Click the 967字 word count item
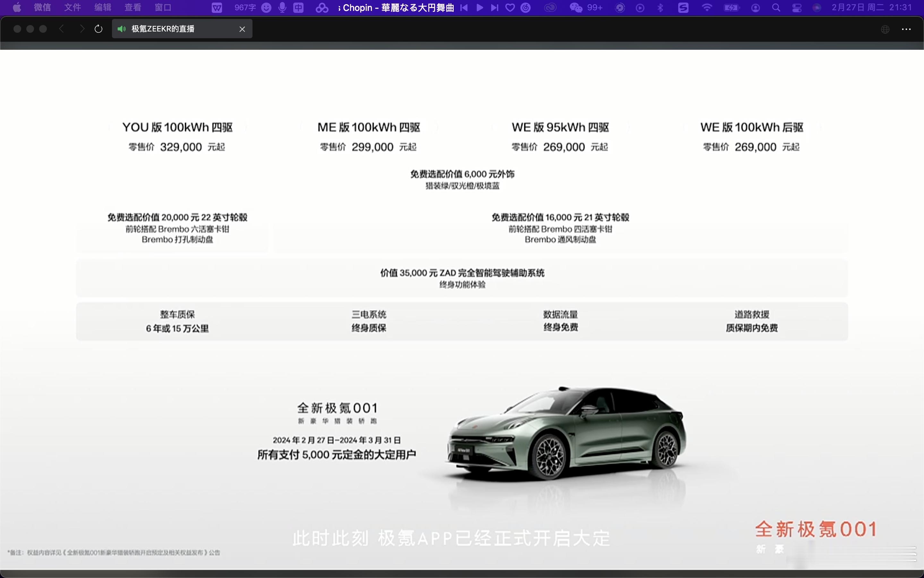 245,8
